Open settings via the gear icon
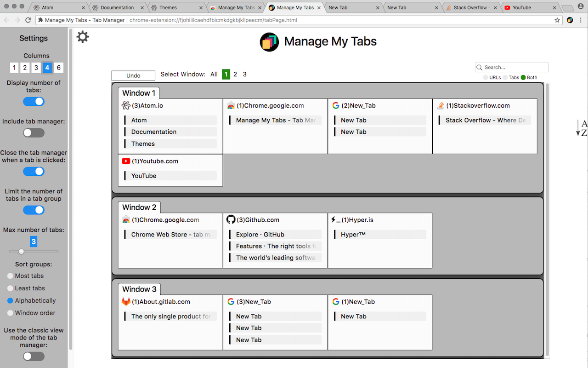 (83, 37)
